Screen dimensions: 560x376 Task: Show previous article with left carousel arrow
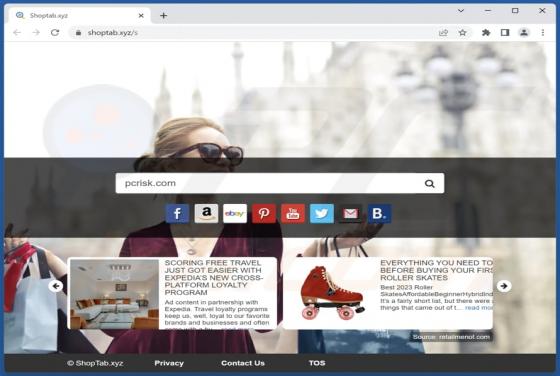click(56, 286)
